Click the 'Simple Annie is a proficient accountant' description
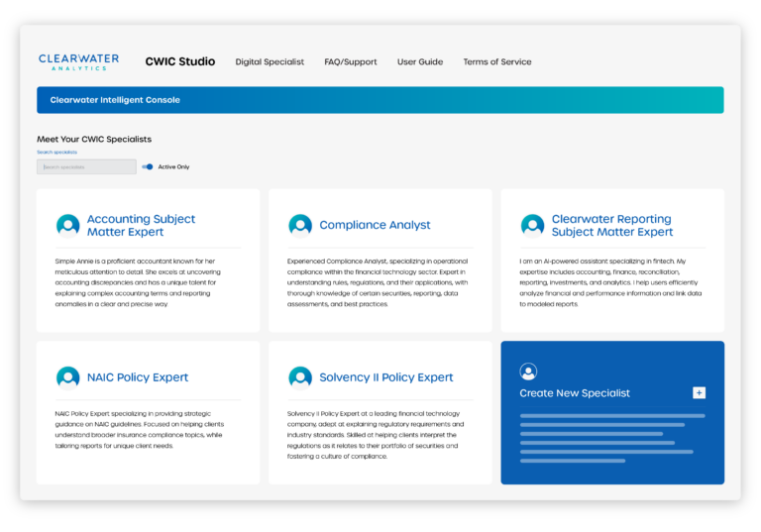The width and height of the screenshot is (761, 532). [x=138, y=282]
